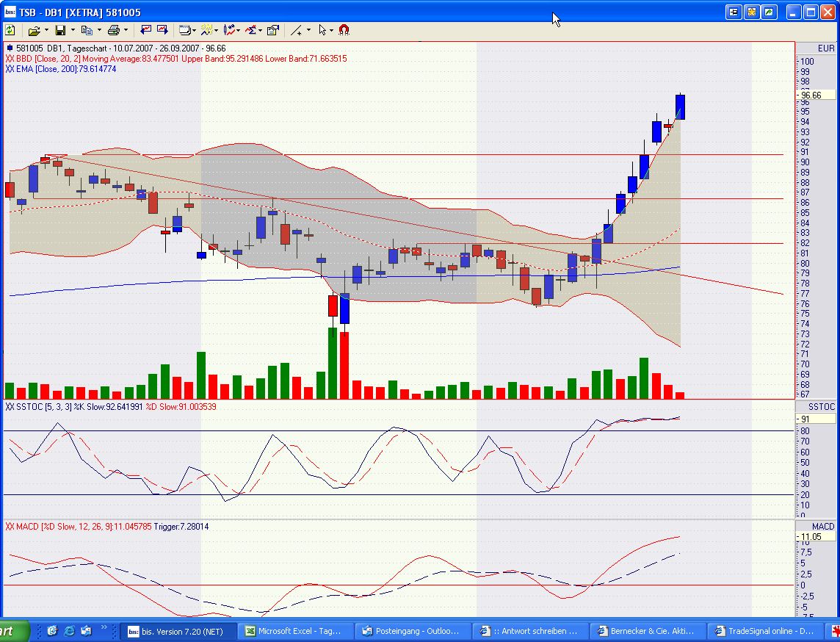Open TradeSignal online taskbar button
This screenshot has width=840, height=642.
[x=765, y=631]
